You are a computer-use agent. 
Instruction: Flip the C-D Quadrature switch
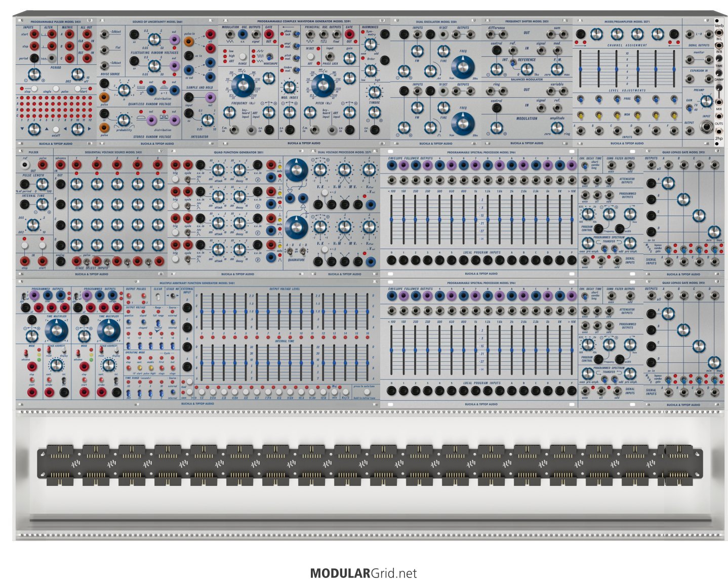click(304, 251)
